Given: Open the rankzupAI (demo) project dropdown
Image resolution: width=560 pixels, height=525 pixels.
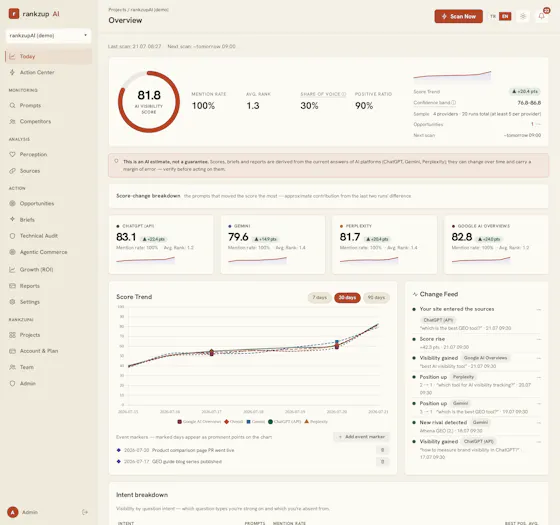Looking at the screenshot, I should coord(49,36).
